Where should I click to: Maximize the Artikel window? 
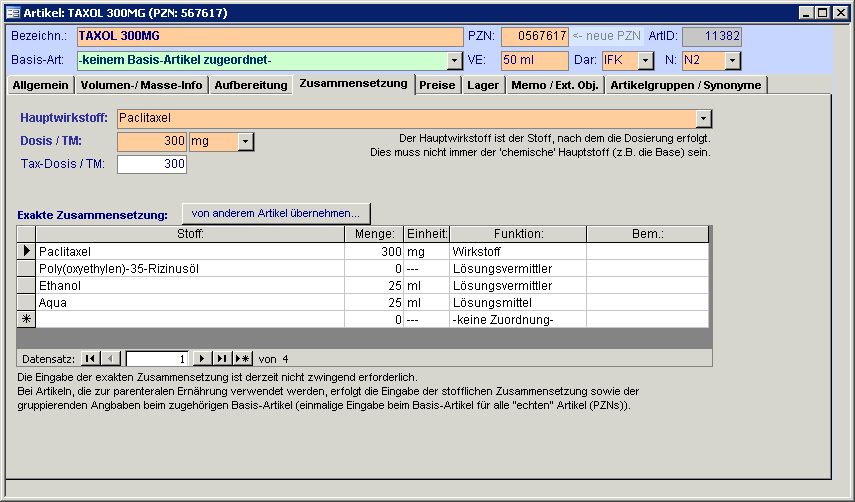(823, 13)
